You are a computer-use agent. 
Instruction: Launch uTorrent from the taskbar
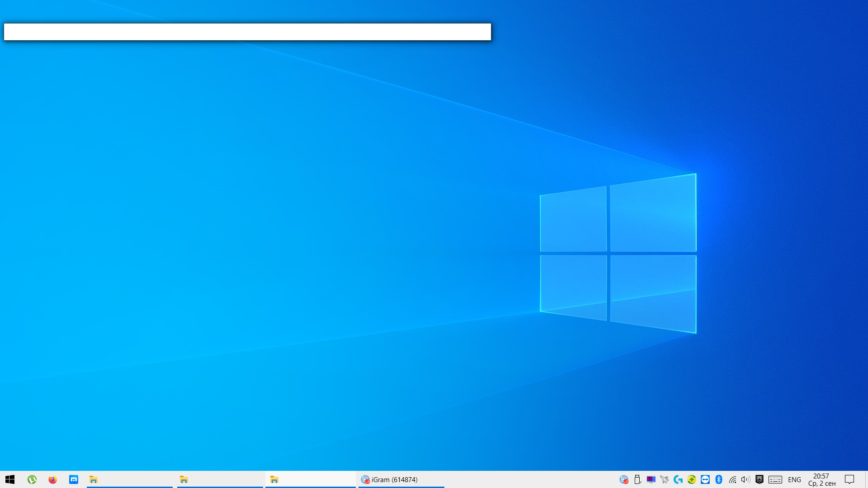click(32, 479)
